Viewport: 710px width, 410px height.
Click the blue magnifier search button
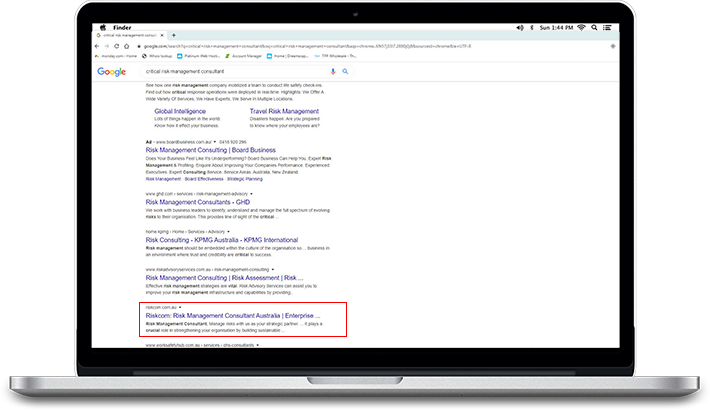click(345, 72)
